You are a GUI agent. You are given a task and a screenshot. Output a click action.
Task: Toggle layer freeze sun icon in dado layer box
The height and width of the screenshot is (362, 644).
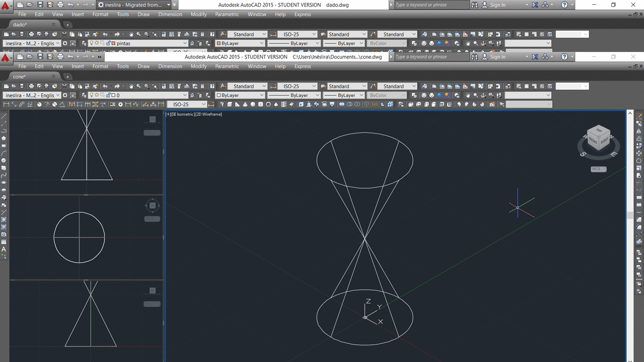tap(97, 43)
